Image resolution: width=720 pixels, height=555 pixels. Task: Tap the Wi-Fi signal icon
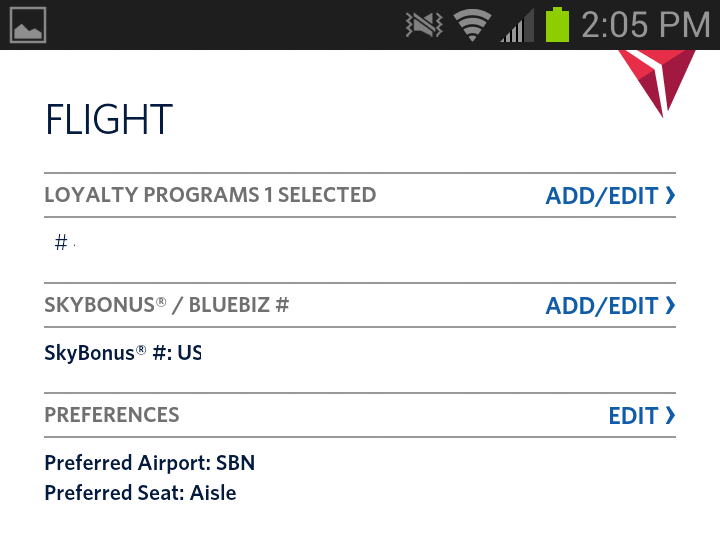[472, 25]
